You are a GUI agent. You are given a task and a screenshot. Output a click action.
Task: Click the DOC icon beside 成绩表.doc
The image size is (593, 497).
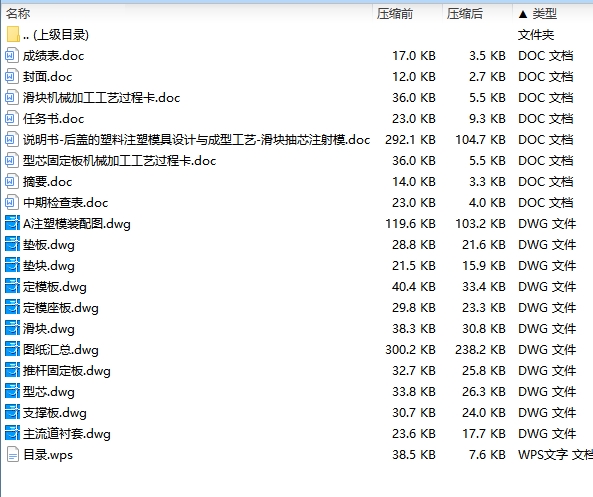11,56
